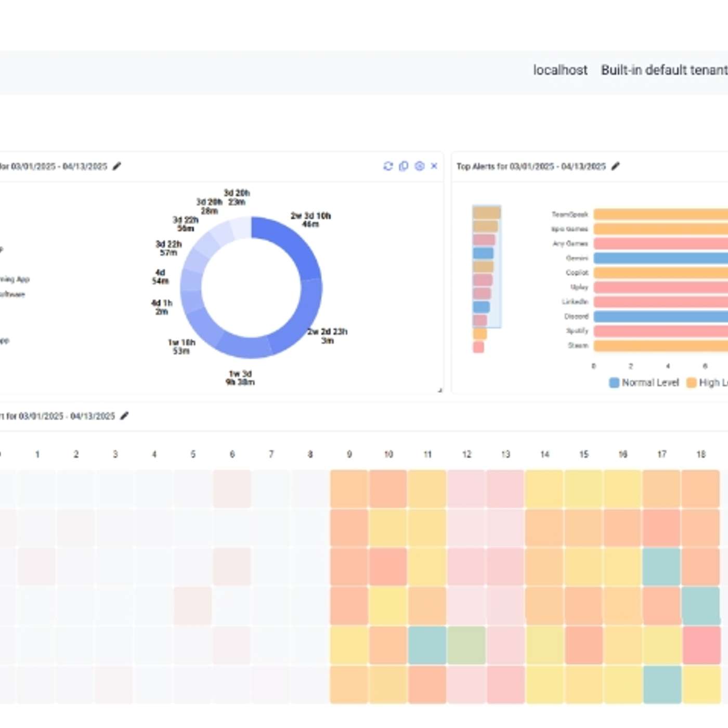Screen dimensions: 728x728
Task: Click the heatmap hour 14 column header
Action: (545, 454)
